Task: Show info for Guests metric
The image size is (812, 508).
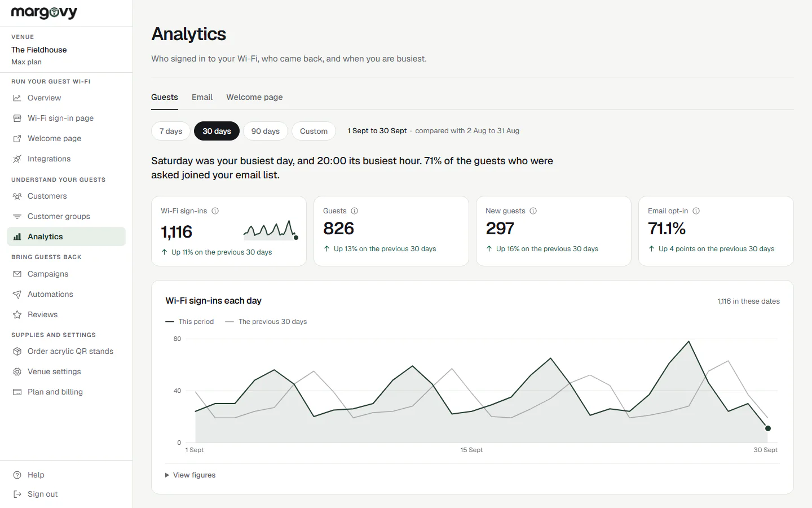Action: point(354,211)
